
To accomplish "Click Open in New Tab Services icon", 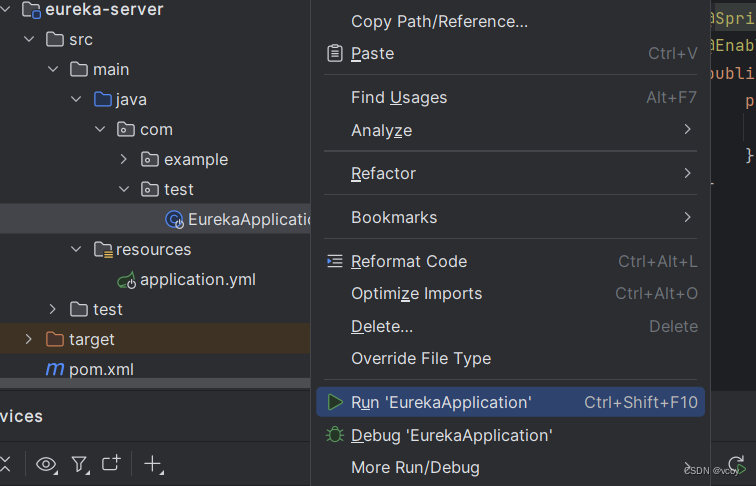I will 111,463.
